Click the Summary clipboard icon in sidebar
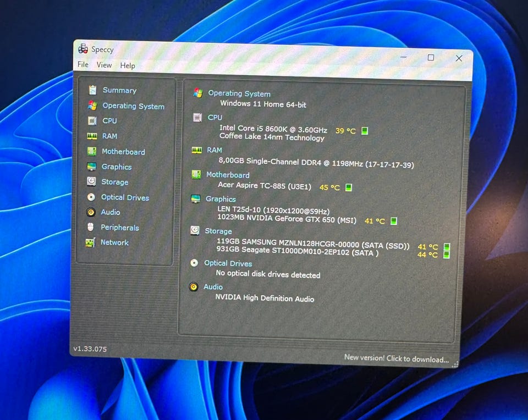528x420 pixels. pos(92,90)
